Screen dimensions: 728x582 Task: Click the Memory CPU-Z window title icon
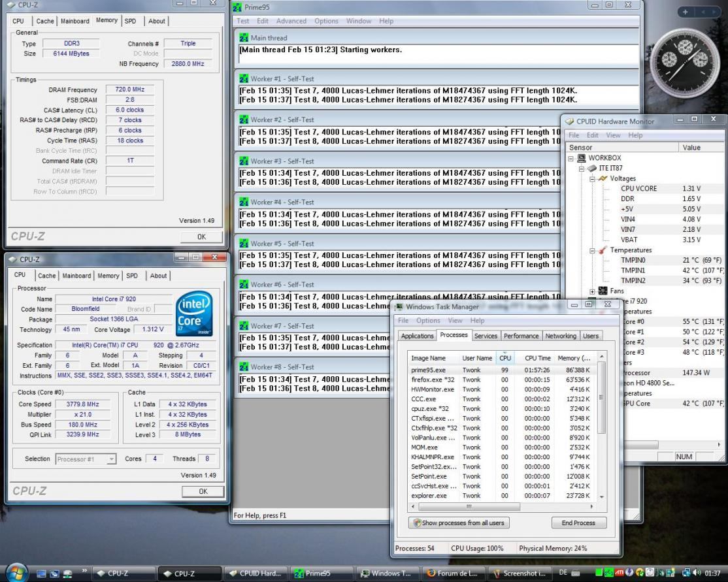coord(10,5)
